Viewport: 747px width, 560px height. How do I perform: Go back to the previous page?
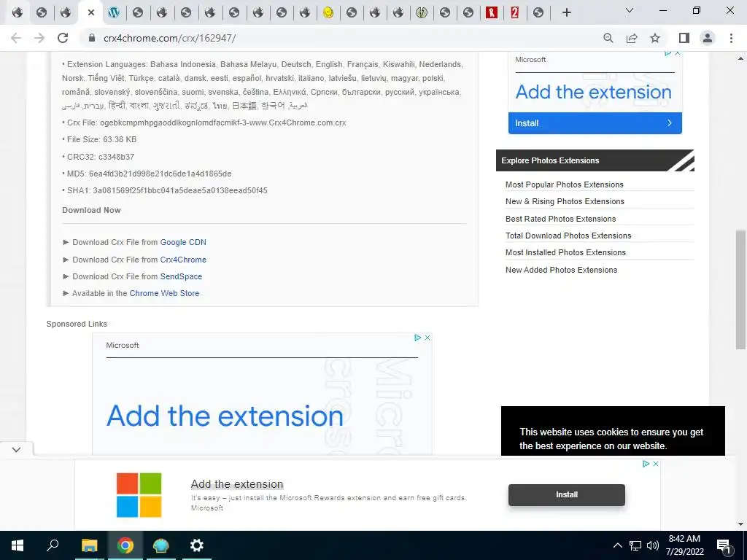(16, 38)
